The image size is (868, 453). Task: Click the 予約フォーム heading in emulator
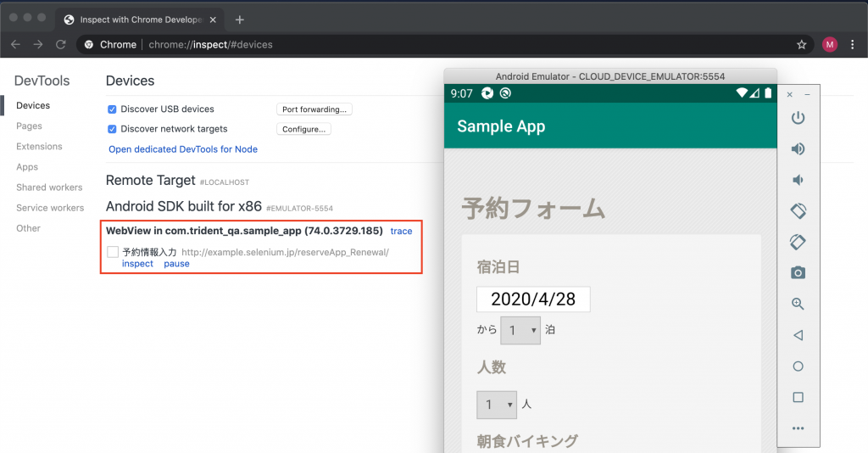(533, 209)
